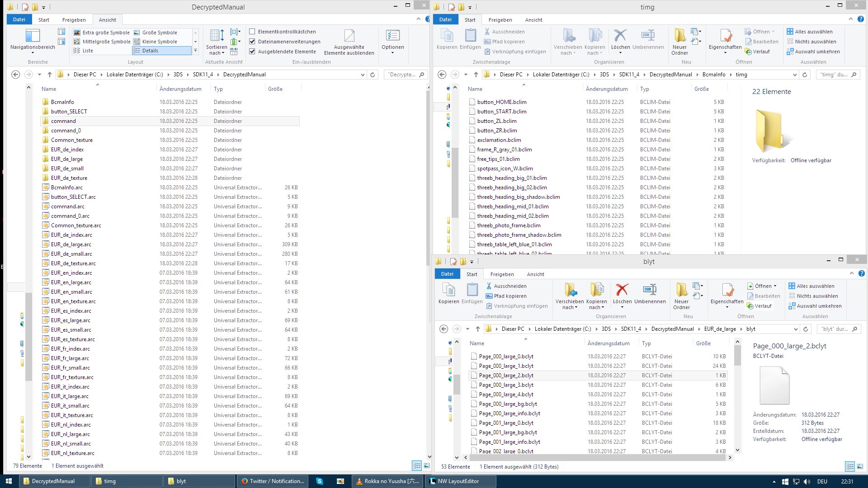The image size is (868, 488).
Task: Open Windows Start button
Action: (x=9, y=481)
